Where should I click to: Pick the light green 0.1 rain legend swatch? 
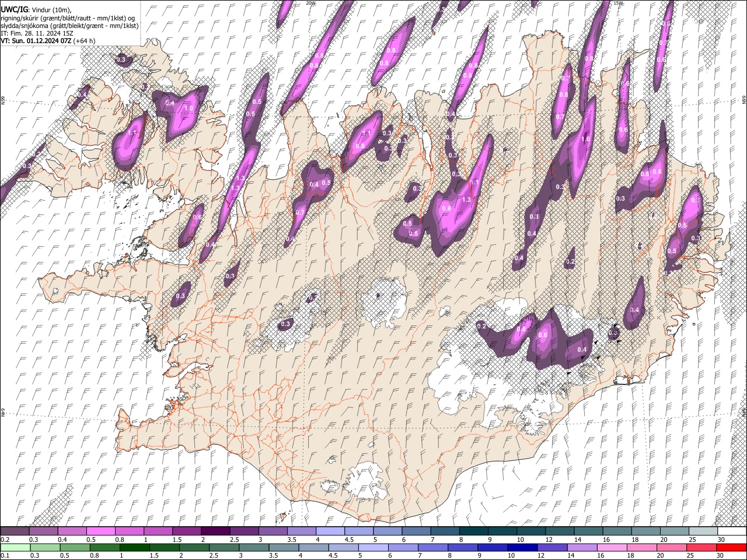(15, 548)
